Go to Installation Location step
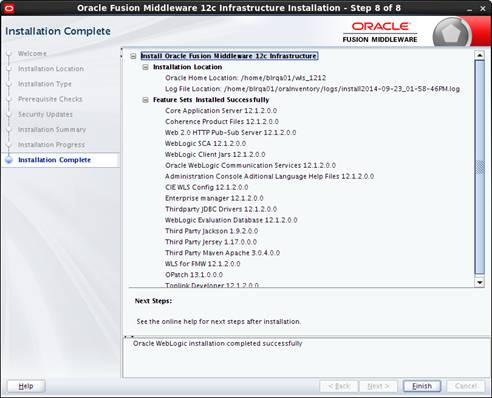This screenshot has width=492, height=398. point(51,69)
